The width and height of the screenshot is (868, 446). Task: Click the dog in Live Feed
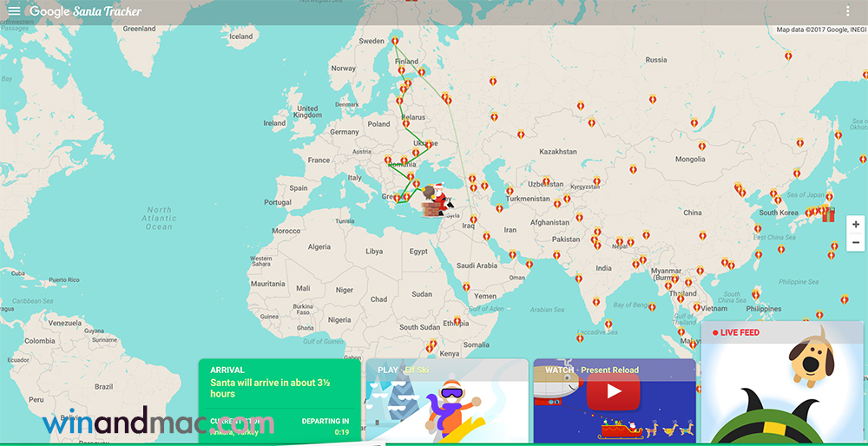[x=812, y=357]
